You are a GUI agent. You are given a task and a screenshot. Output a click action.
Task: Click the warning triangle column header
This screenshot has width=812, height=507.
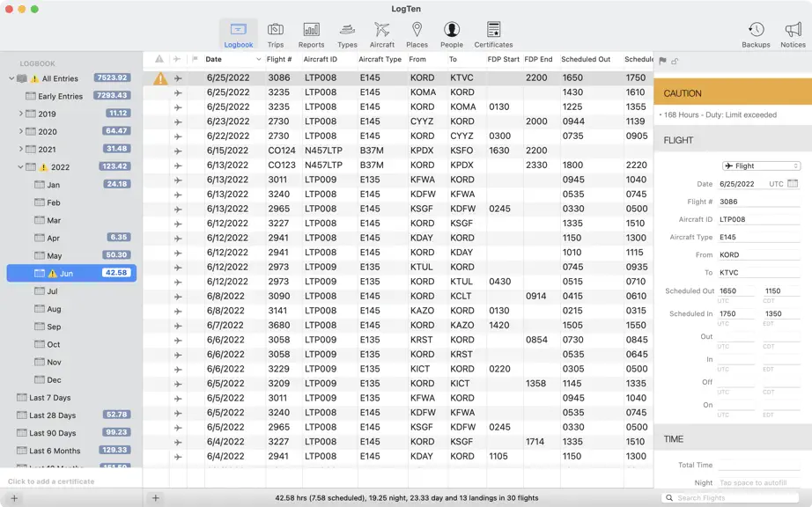coord(159,59)
